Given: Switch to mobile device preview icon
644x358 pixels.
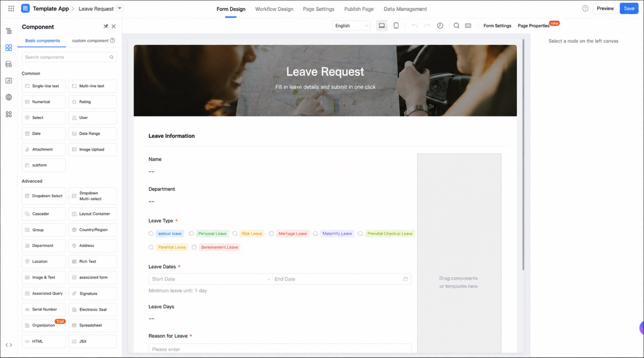Looking at the screenshot, I should point(396,26).
